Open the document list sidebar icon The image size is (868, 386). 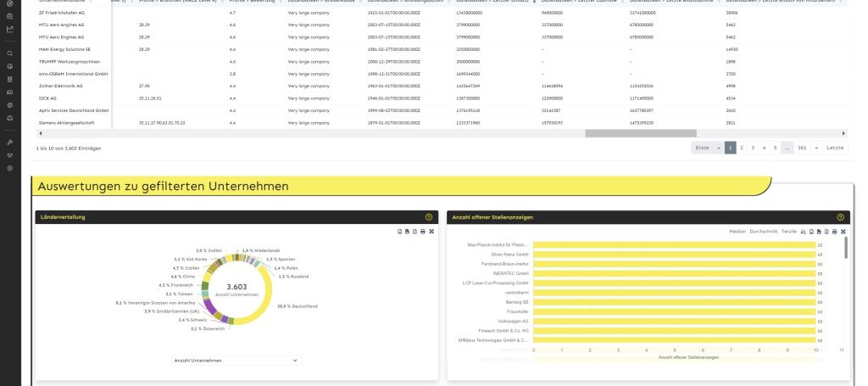pos(10,79)
